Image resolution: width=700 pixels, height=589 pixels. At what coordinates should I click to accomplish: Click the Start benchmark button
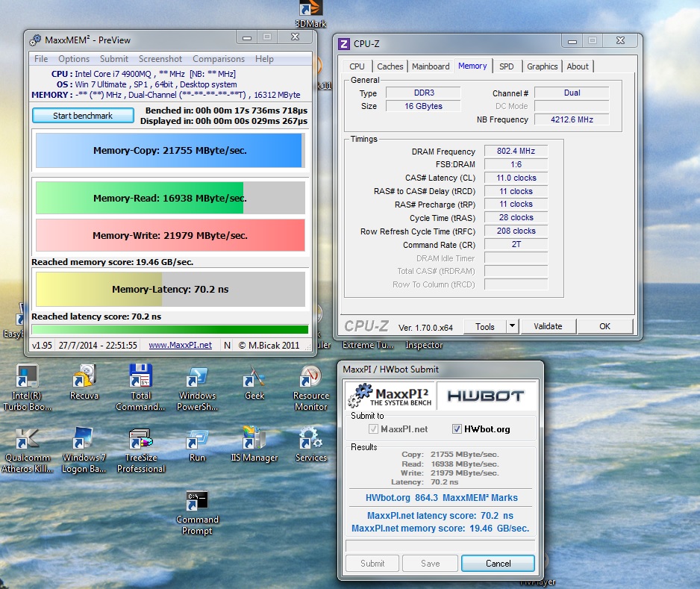point(83,116)
